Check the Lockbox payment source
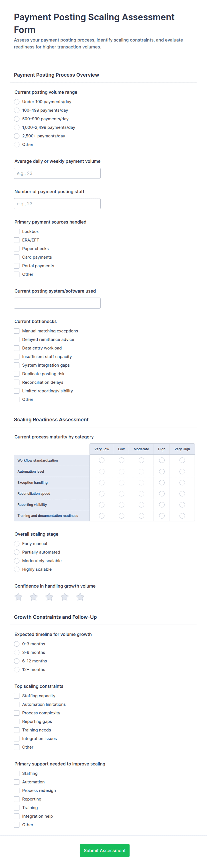This screenshot has height=868, width=207. 17,231
